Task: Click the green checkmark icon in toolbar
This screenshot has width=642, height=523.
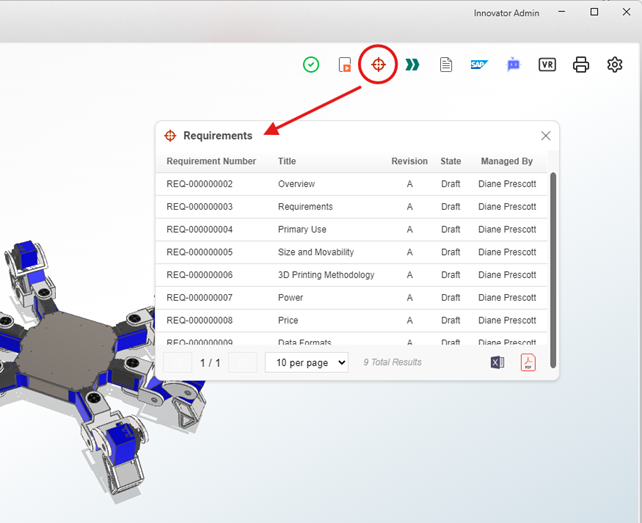Action: [x=311, y=65]
